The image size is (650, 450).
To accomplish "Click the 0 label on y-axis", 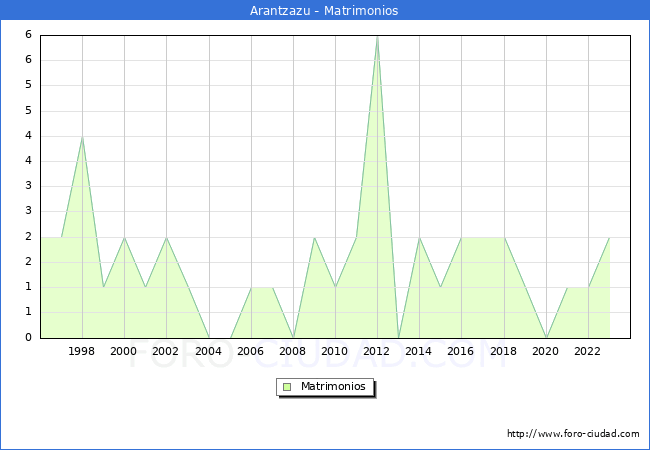I will (x=28, y=338).
